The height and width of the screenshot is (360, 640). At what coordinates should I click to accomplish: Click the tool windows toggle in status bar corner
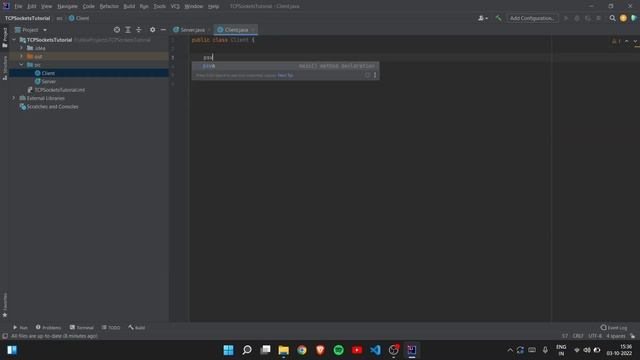pyautogui.click(x=5, y=336)
